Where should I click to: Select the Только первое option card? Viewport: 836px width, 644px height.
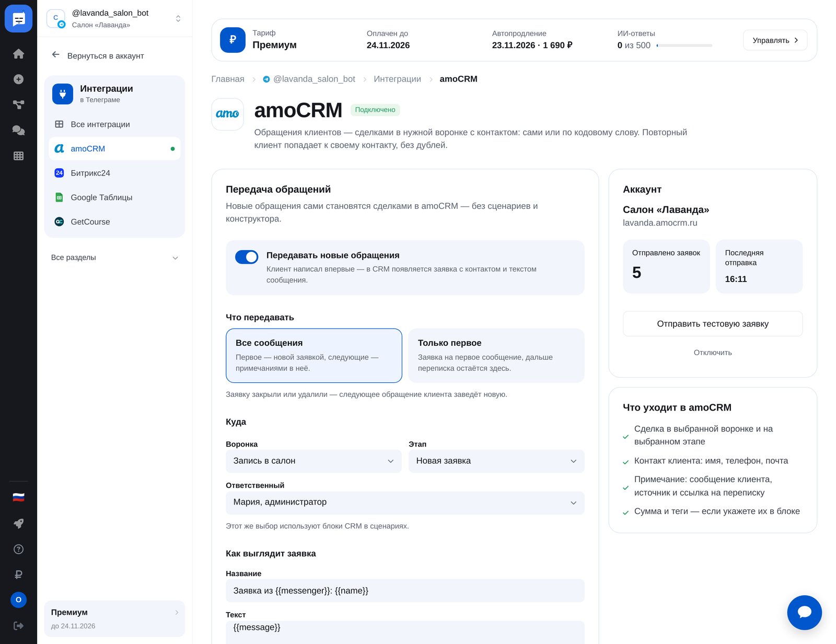496,355
